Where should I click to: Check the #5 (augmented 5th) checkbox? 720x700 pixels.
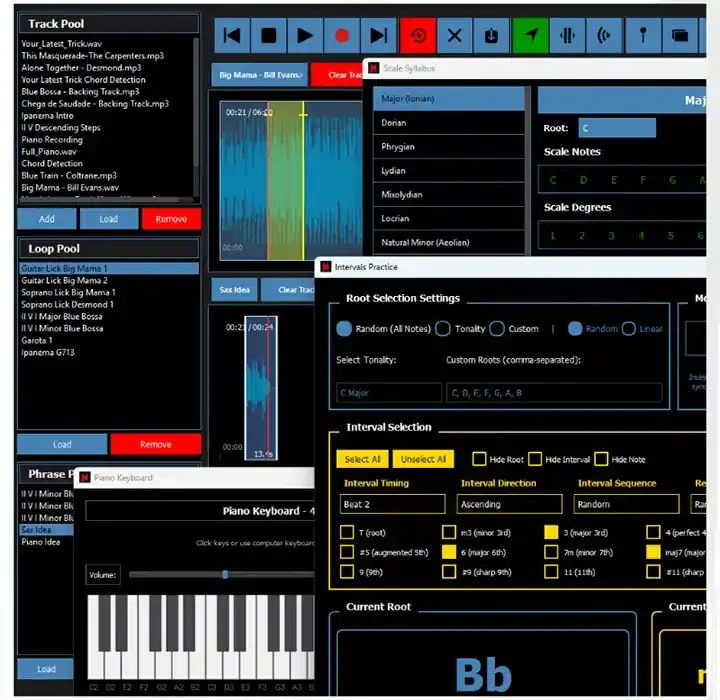coord(347,552)
